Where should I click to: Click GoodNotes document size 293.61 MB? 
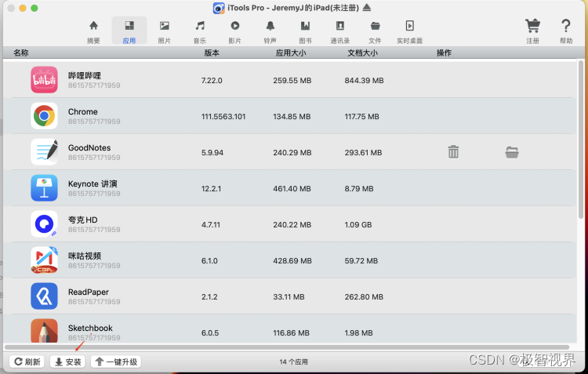click(x=363, y=153)
